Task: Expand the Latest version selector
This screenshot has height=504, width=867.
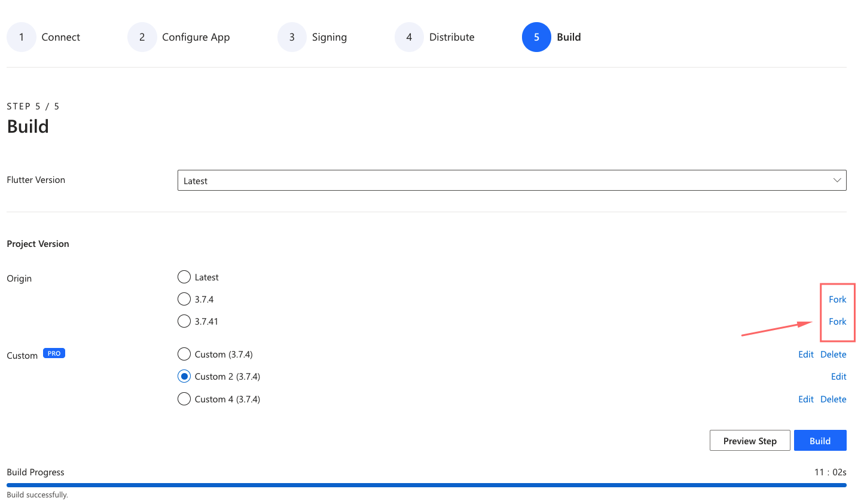Action: pos(512,180)
